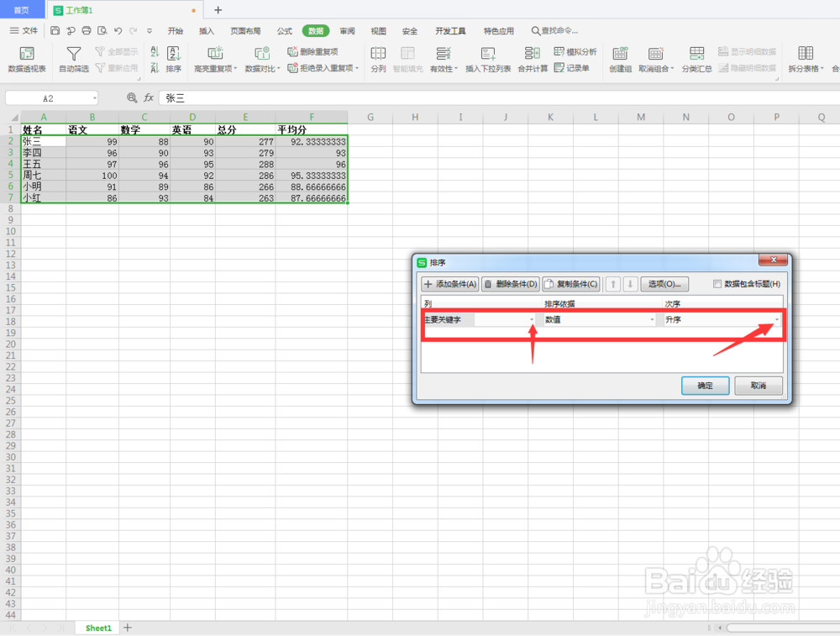Go to the 首页 home tab

(22, 10)
